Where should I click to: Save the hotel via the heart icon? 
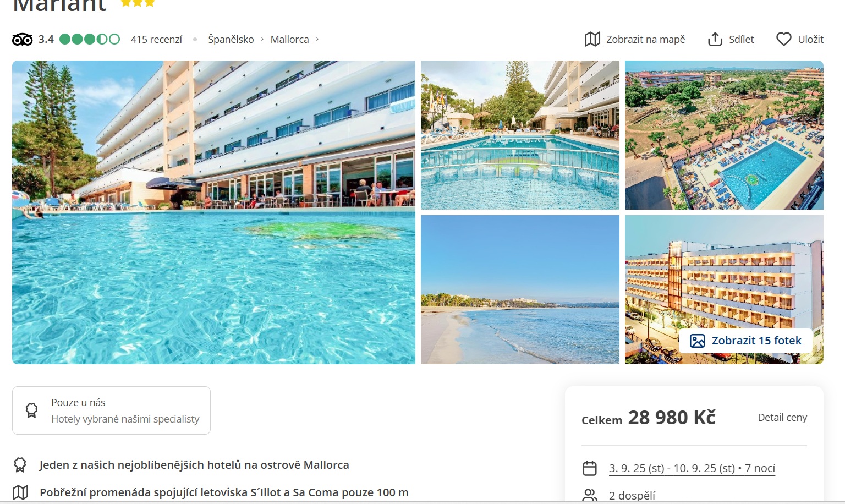783,39
